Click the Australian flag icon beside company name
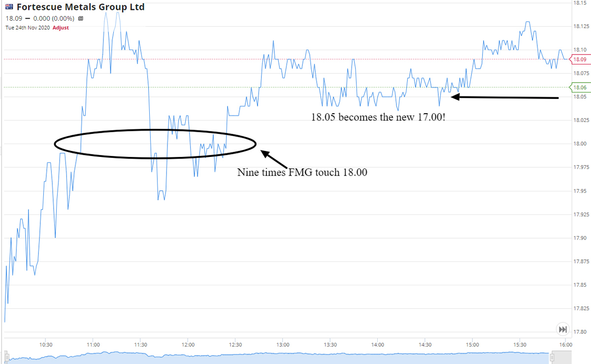Screen dimensions: 591x364 9,8
